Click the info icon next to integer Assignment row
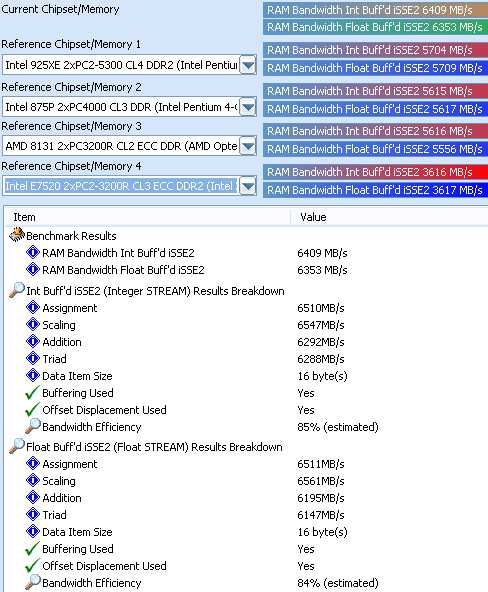The image size is (488, 592). pyautogui.click(x=33, y=307)
